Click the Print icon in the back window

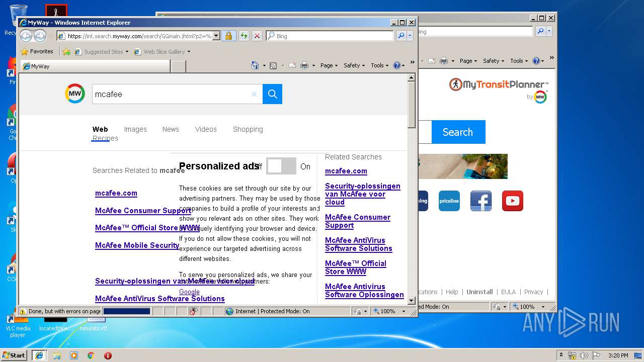(x=444, y=61)
